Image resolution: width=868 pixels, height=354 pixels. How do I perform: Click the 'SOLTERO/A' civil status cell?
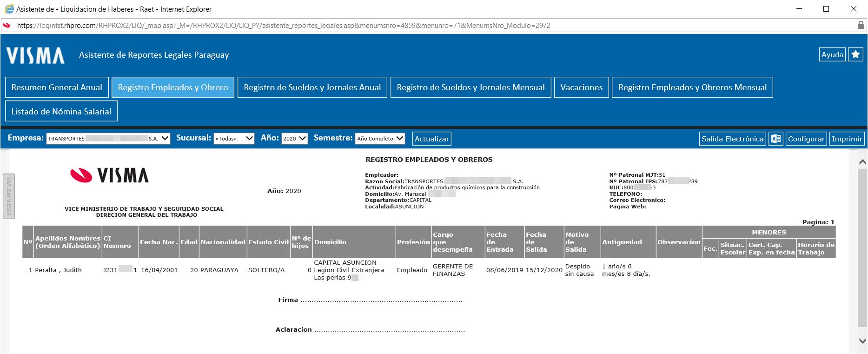coord(266,270)
